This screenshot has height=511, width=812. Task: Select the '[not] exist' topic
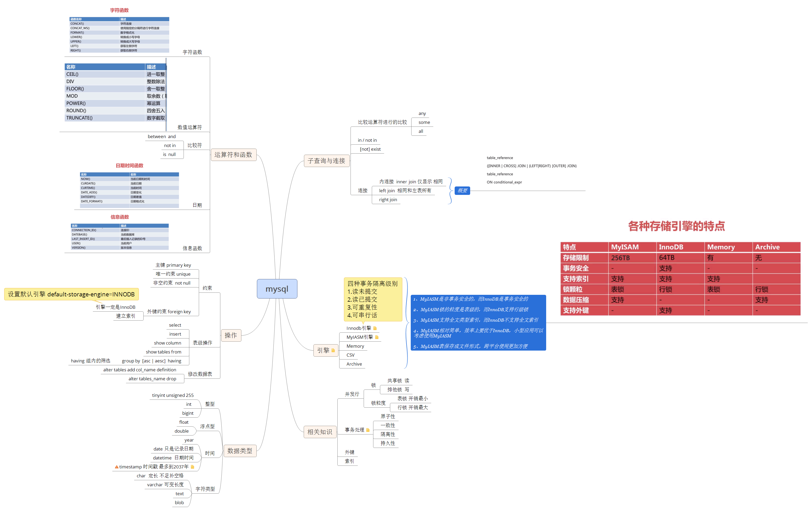(x=370, y=149)
